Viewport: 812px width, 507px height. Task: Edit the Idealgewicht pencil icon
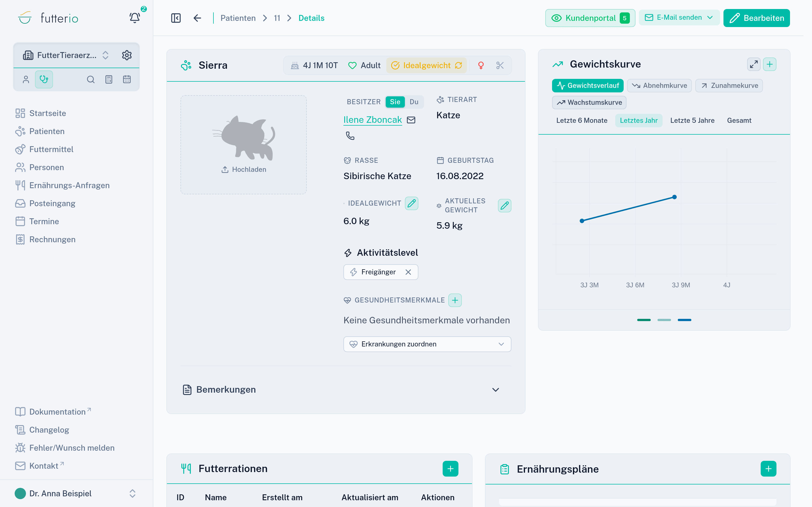[x=411, y=203]
